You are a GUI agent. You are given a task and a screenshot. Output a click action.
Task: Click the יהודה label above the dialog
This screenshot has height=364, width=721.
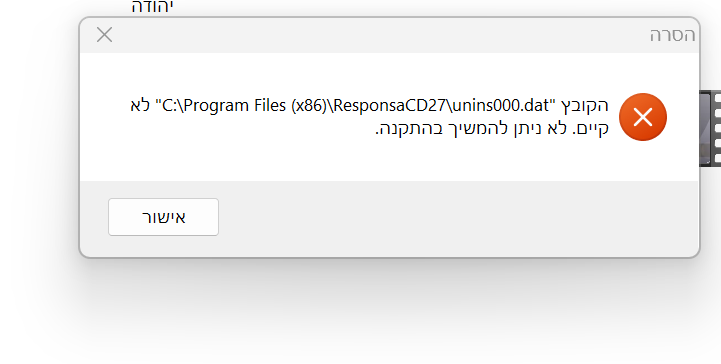[x=152, y=6]
